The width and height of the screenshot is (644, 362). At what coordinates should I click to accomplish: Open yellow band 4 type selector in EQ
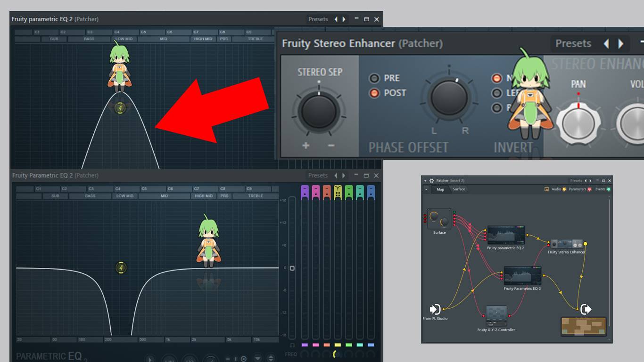(x=338, y=192)
